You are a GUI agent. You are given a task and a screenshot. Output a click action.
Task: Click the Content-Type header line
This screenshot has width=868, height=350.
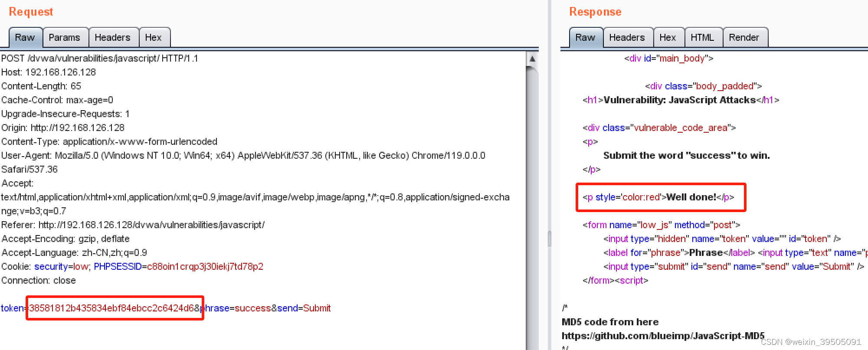[x=109, y=141]
